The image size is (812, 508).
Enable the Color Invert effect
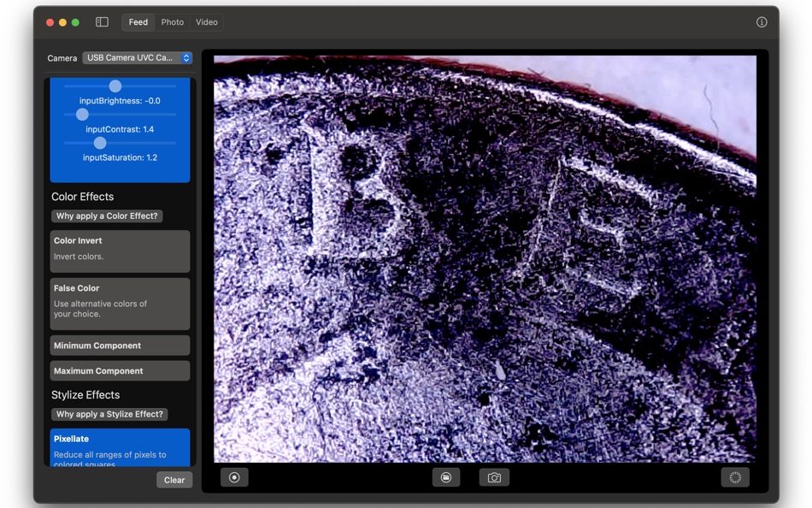point(120,251)
